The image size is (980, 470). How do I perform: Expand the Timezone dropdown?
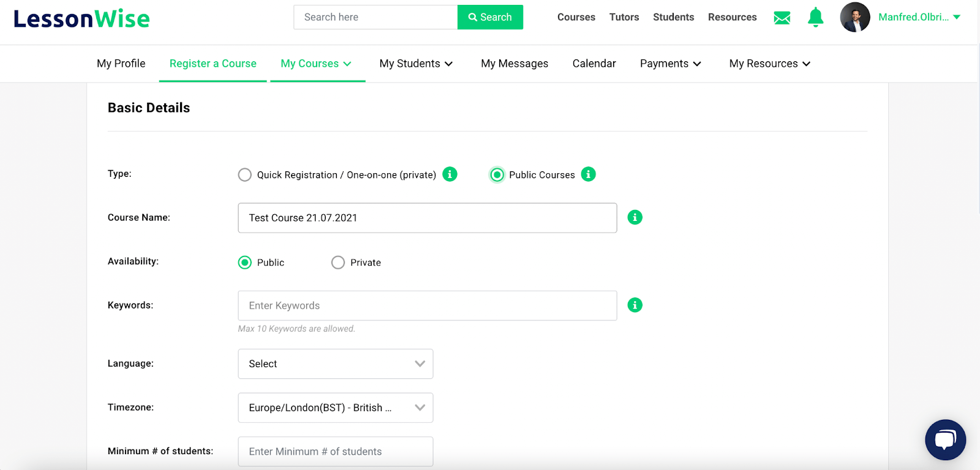coord(335,408)
